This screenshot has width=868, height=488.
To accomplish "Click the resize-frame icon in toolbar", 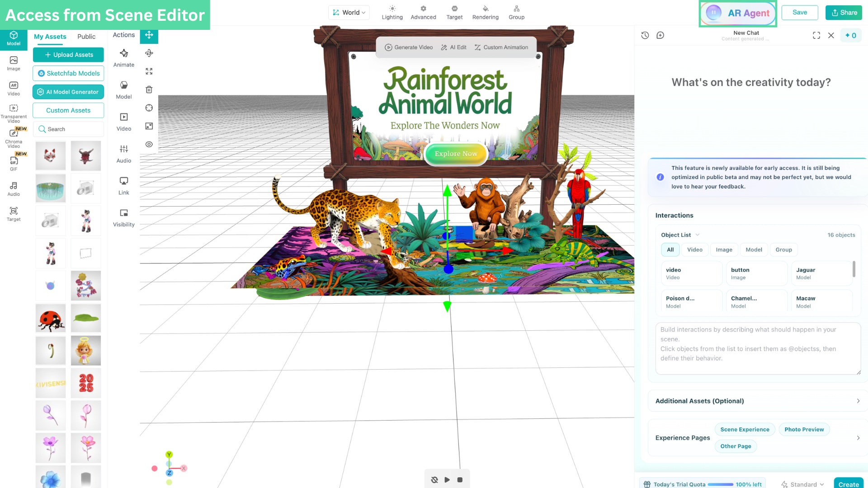I will point(149,126).
